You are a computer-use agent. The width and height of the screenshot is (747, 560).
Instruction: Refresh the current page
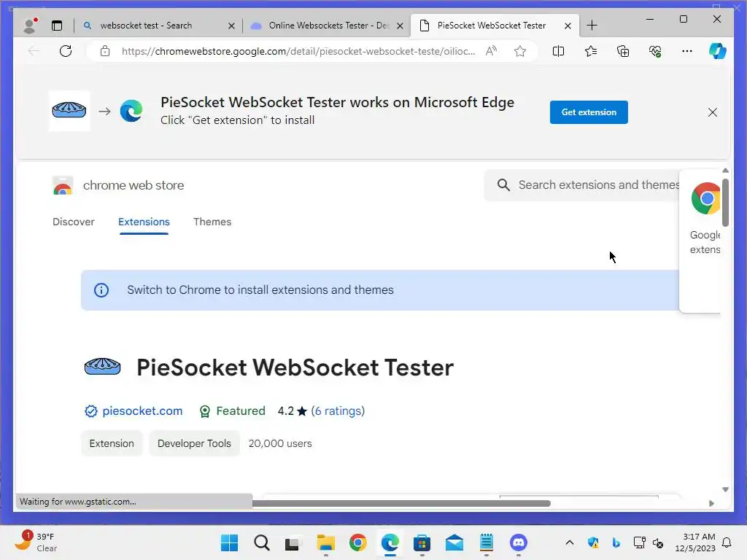[66, 51]
